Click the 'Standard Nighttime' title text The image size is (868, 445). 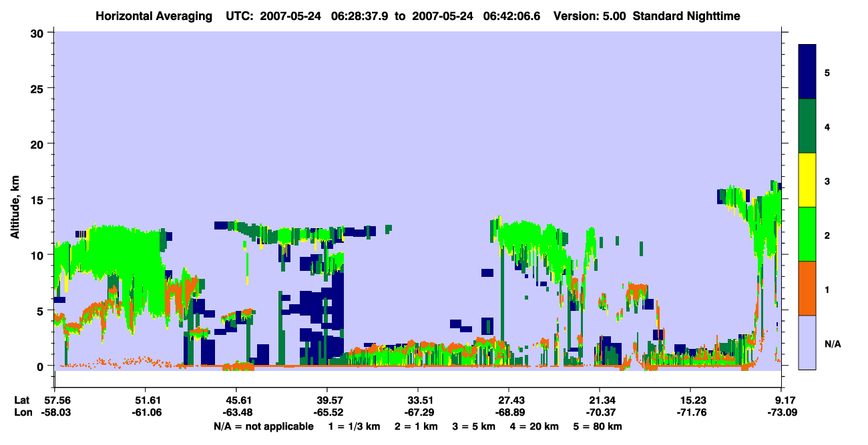pyautogui.click(x=686, y=16)
